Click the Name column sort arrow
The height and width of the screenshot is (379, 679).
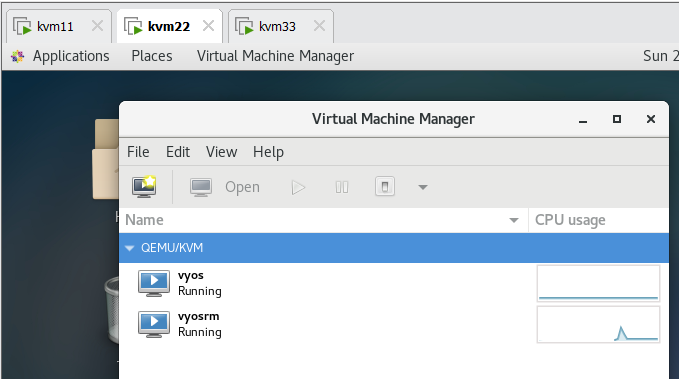point(514,220)
